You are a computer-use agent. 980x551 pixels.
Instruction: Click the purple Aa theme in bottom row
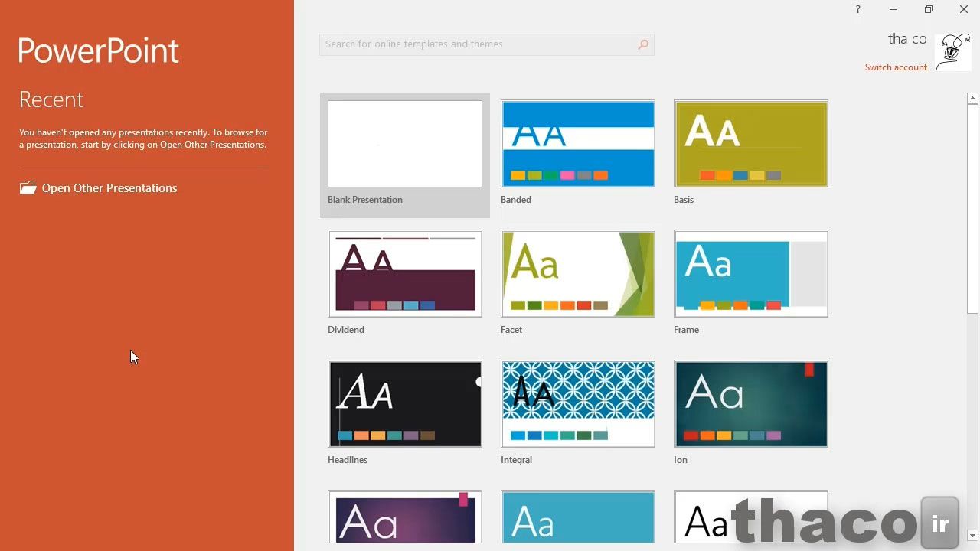[x=405, y=517]
